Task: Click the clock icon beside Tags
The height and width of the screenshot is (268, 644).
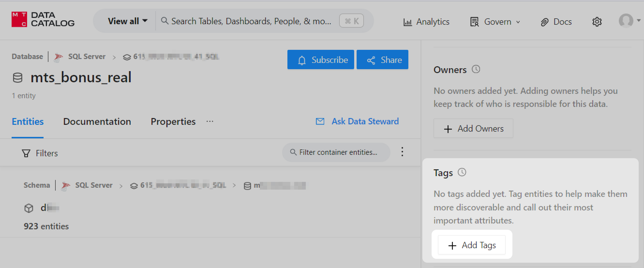Action: point(462,172)
